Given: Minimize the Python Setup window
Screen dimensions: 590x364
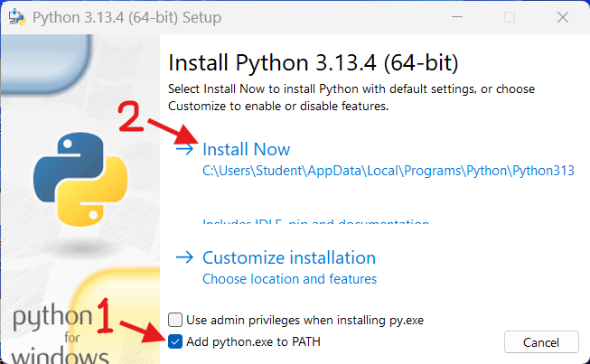Looking at the screenshot, I should [457, 17].
